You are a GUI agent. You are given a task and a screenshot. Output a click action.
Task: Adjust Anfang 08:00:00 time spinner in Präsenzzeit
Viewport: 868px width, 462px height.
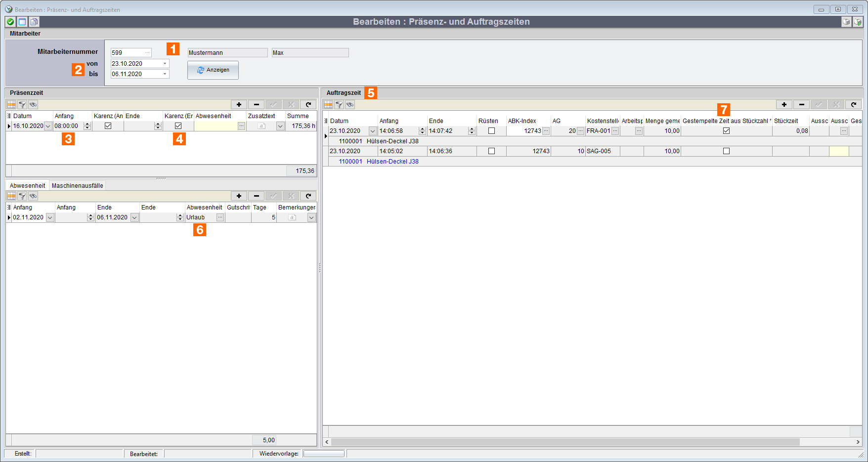tap(87, 126)
